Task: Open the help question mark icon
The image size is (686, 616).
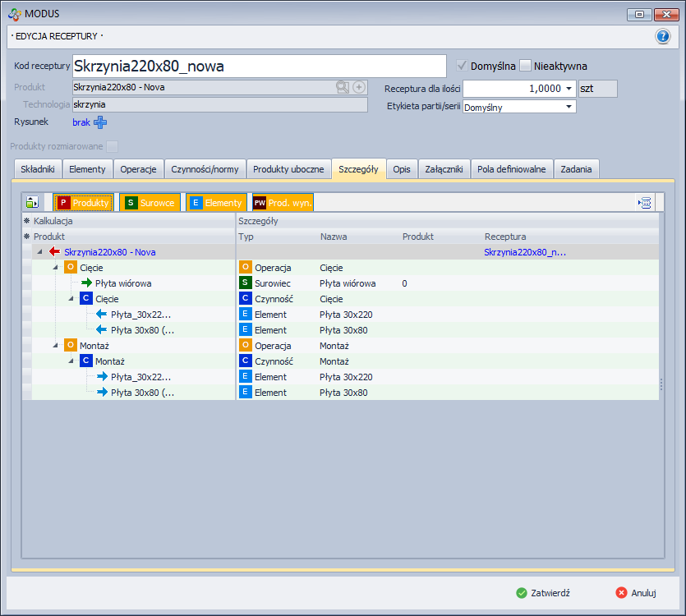Action: [x=663, y=36]
